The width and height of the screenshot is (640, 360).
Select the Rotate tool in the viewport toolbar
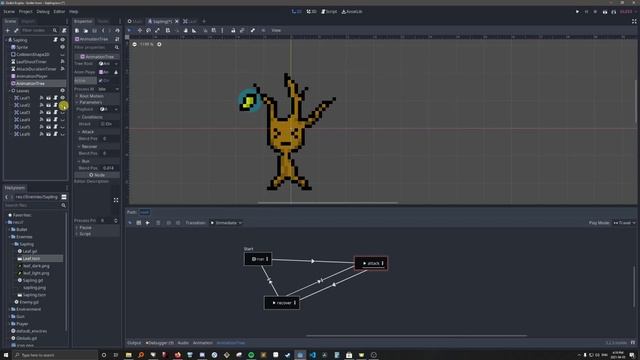click(x=149, y=30)
